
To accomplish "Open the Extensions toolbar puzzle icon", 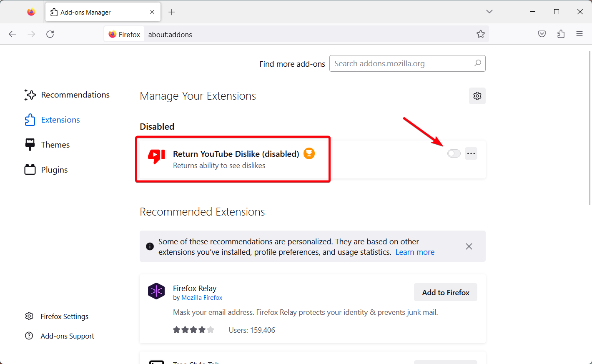I will (x=561, y=34).
